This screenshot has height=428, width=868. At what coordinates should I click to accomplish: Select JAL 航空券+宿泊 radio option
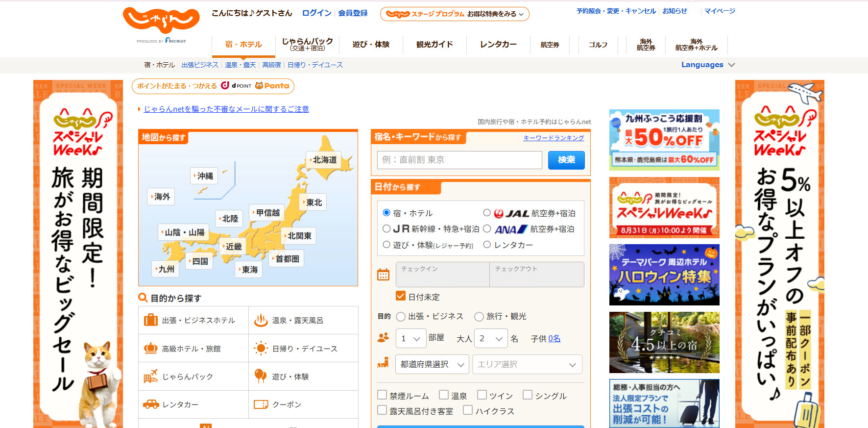pos(487,213)
